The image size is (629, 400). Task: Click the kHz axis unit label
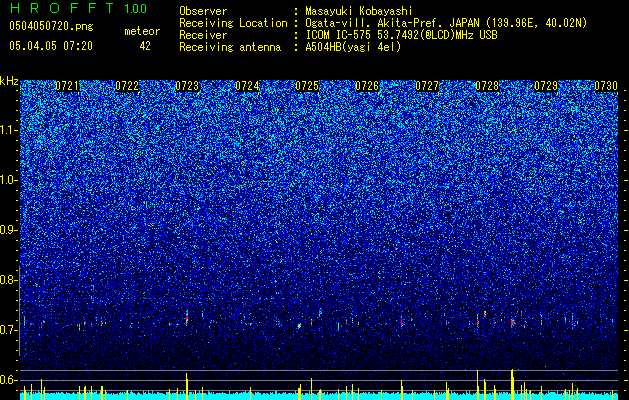point(9,81)
